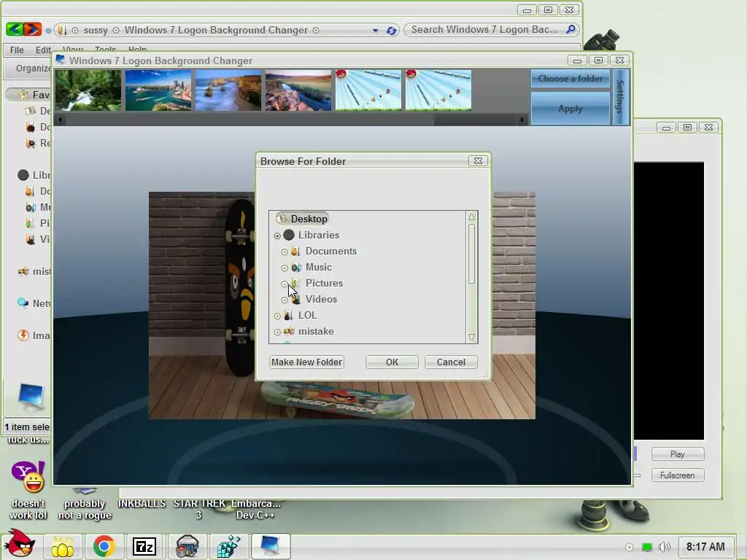Select the coastal sea stacks thumbnail

tap(228, 90)
